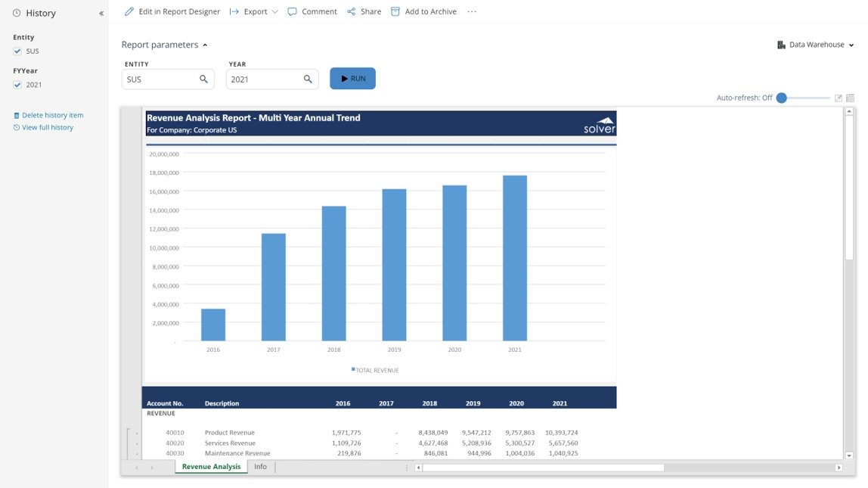Toggle the Auto-refresh switch

(x=783, y=98)
